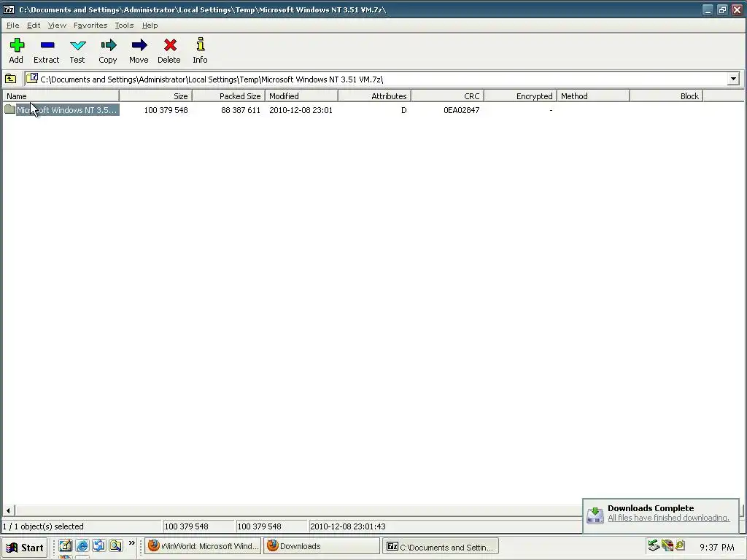This screenshot has height=560, width=747.
Task: Open the Favorites menu
Action: point(90,26)
